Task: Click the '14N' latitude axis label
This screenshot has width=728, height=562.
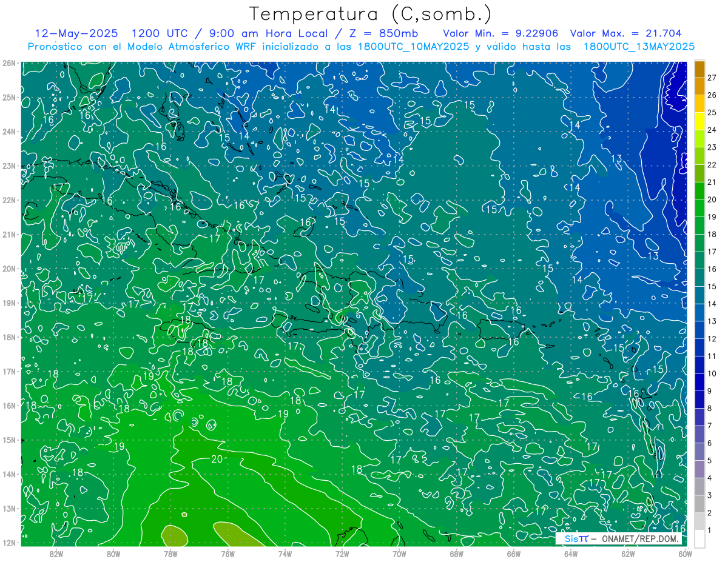Action: click(9, 474)
